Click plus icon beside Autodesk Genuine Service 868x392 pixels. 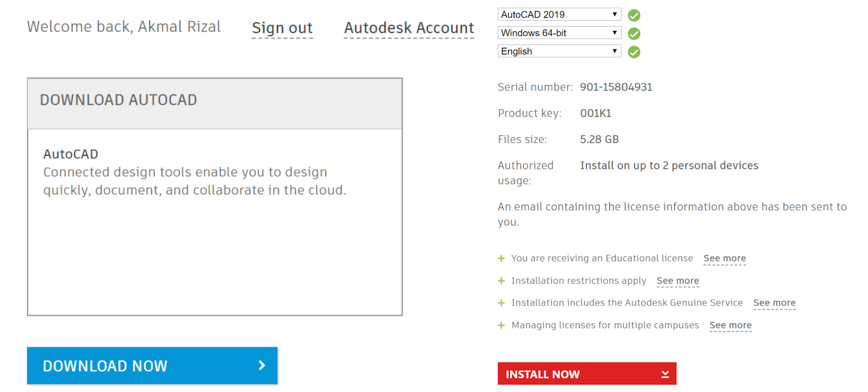501,303
